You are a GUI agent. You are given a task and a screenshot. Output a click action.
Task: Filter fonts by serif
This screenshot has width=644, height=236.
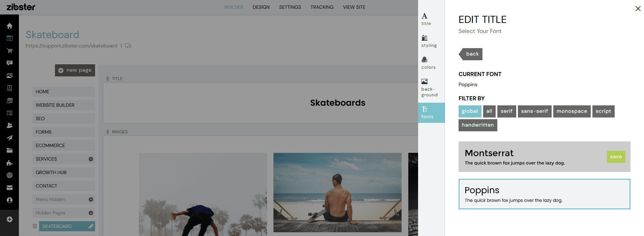[506, 111]
